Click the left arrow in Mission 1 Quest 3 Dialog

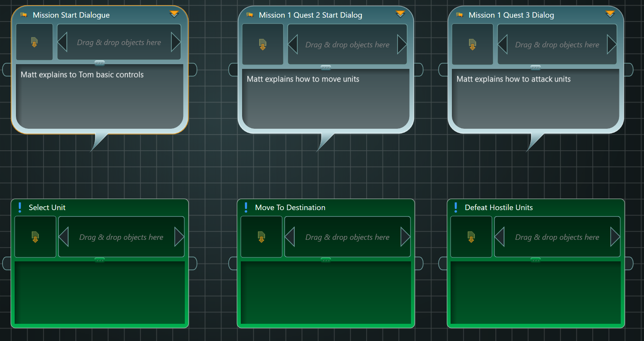click(503, 44)
